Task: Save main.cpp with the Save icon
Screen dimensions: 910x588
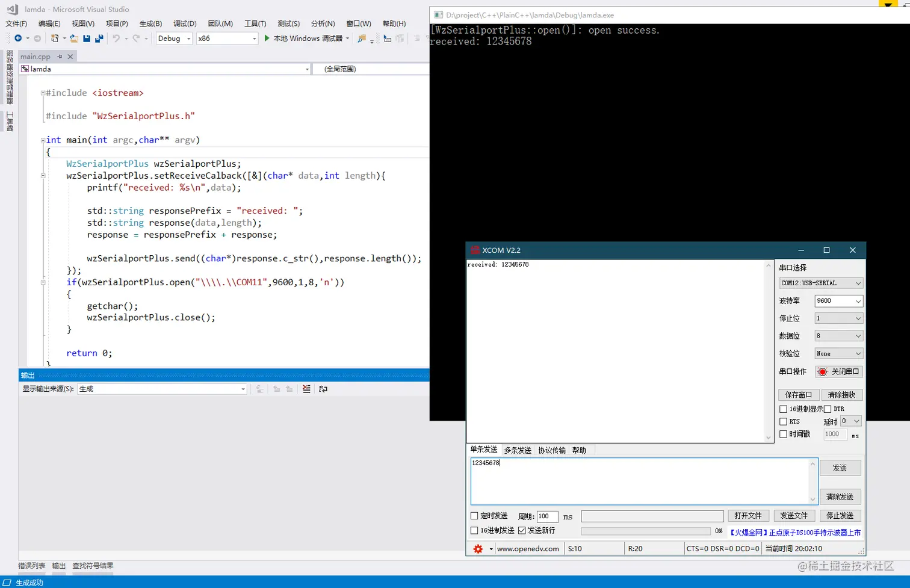Action: pyautogui.click(x=87, y=39)
